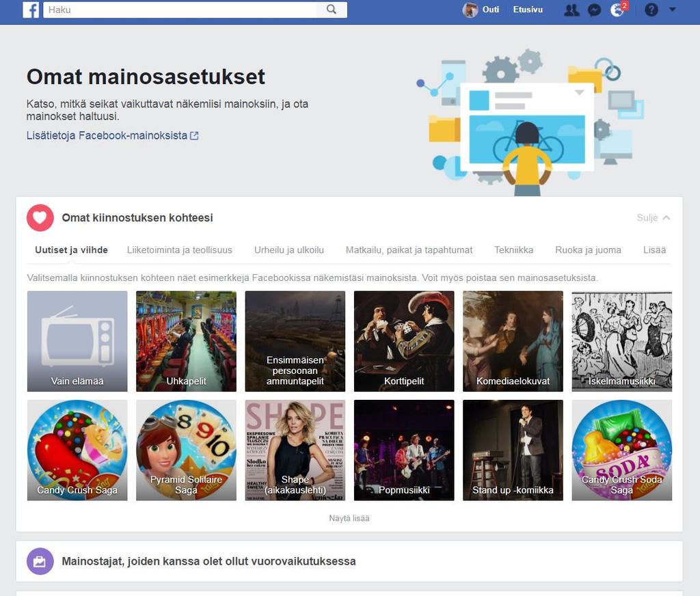Select Pyramid Solitaire Saga tile

click(186, 450)
